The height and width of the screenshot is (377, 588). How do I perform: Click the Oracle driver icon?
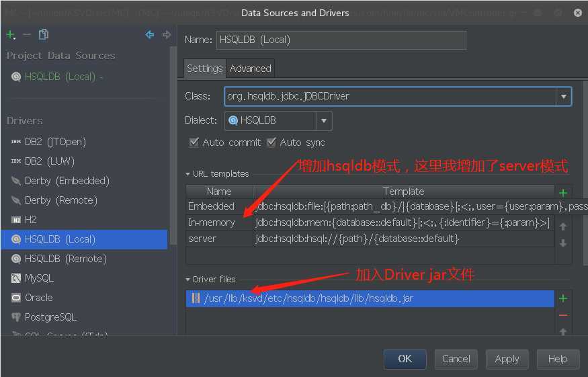click(15, 298)
